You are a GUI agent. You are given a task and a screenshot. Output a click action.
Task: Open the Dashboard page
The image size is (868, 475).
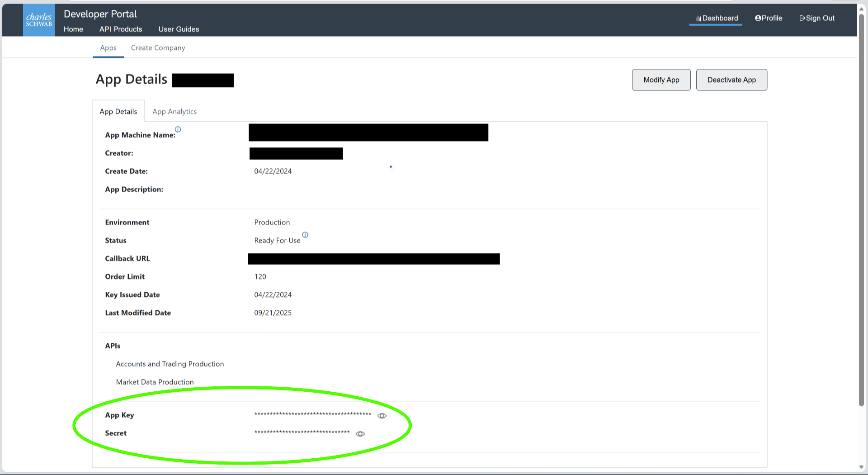(x=717, y=18)
